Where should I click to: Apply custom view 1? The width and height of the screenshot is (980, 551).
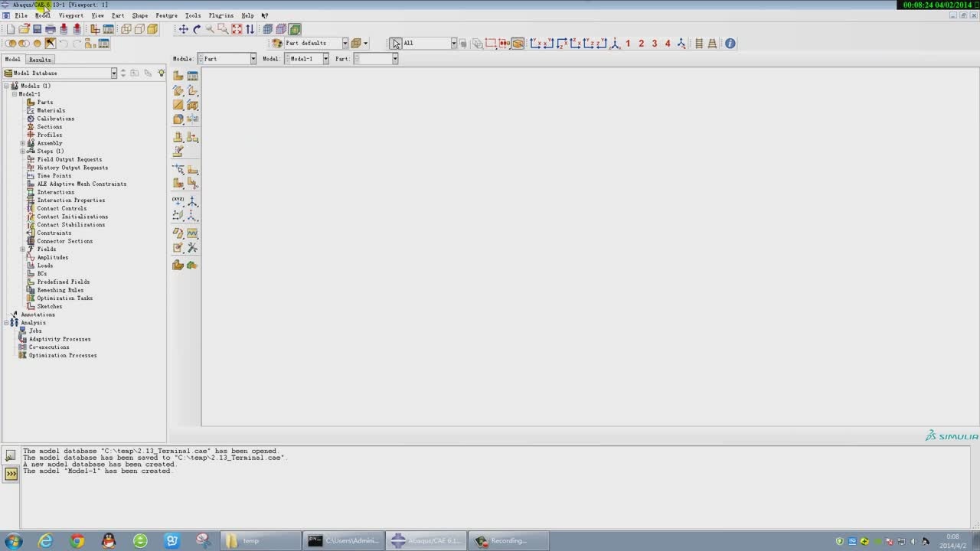tap(628, 44)
